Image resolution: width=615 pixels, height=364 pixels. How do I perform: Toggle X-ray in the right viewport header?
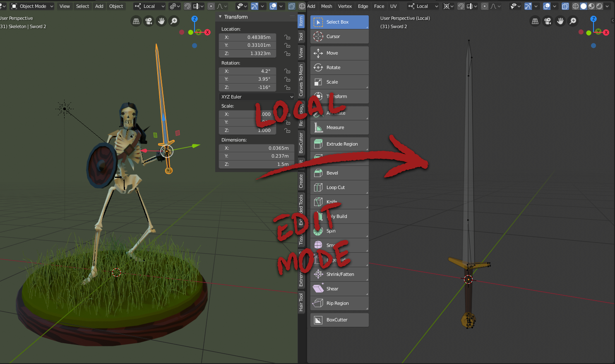[565, 6]
